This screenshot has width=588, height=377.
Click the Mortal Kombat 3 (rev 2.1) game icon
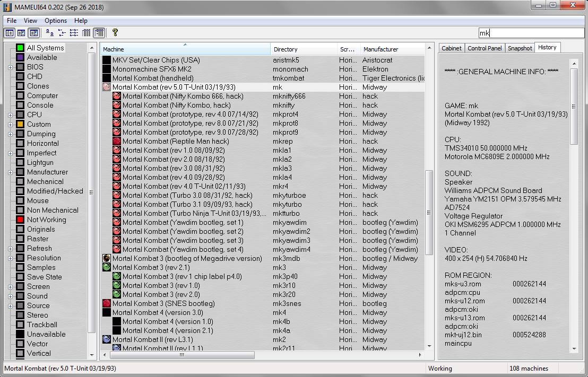pyautogui.click(x=107, y=268)
